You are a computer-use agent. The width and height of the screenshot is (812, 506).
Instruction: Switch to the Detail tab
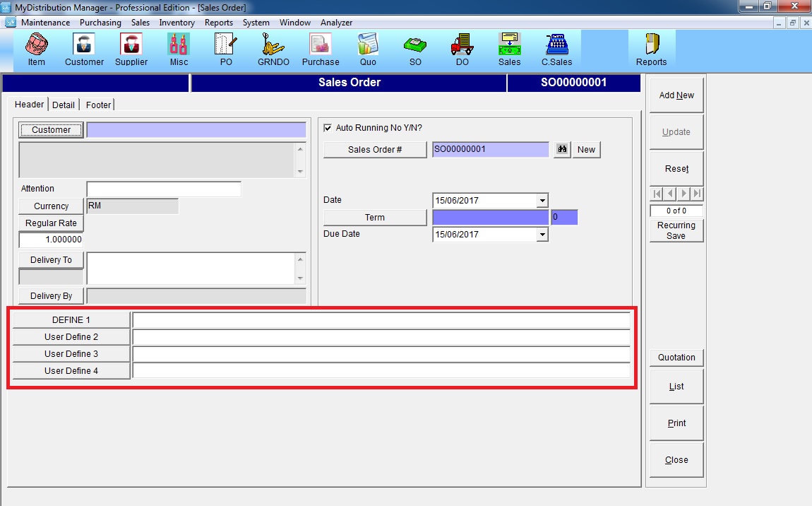point(64,105)
